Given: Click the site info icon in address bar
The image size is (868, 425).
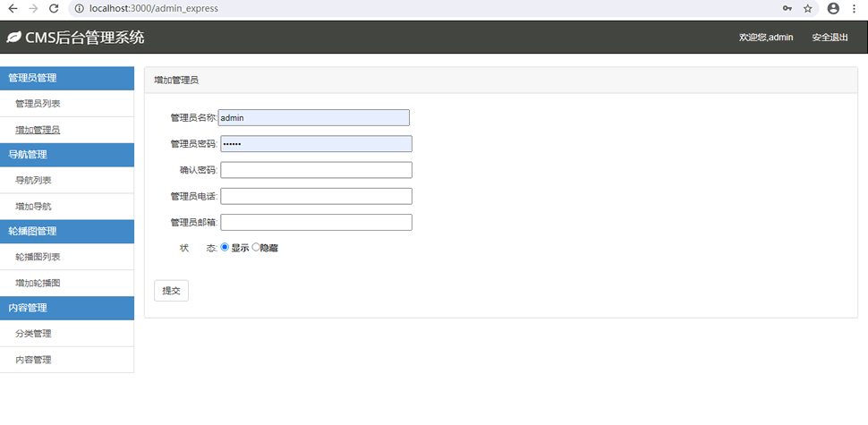Looking at the screenshot, I should pyautogui.click(x=79, y=8).
